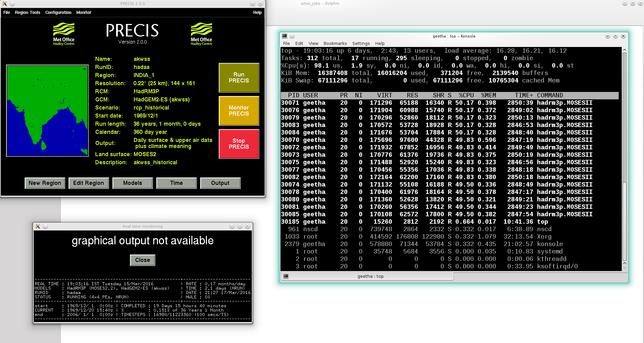Close the PRECIS 2.0.0 window

point(260,4)
